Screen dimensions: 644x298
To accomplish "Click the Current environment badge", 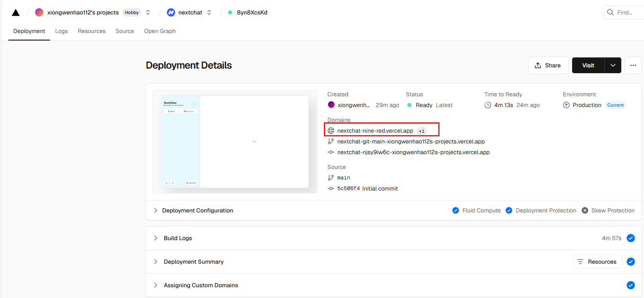I will click(615, 105).
